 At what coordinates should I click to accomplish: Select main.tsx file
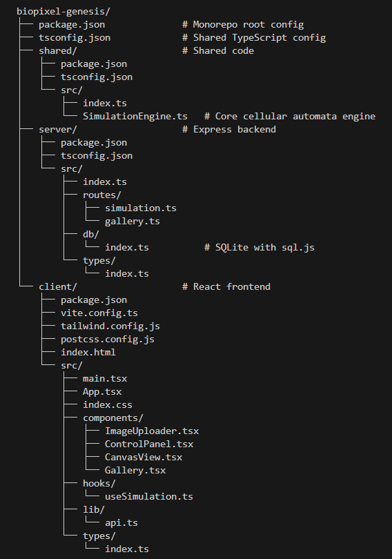(x=105, y=379)
